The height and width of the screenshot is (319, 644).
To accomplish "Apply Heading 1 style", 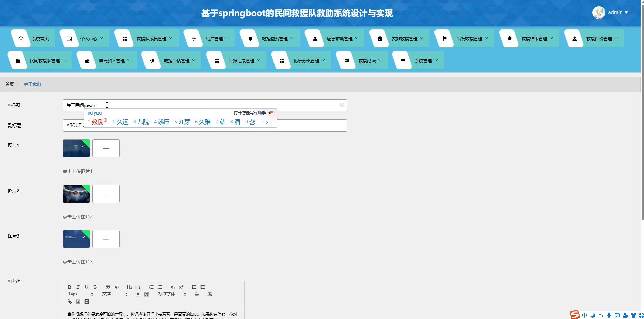I will pos(129,287).
